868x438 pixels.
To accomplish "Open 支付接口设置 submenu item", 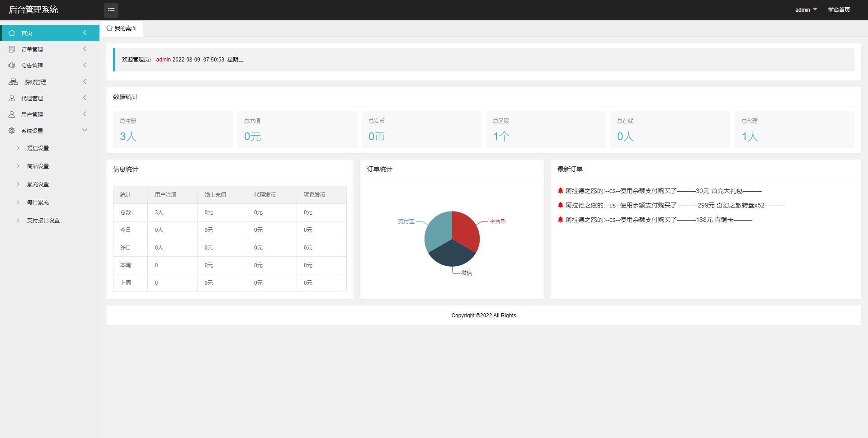I will (43, 221).
